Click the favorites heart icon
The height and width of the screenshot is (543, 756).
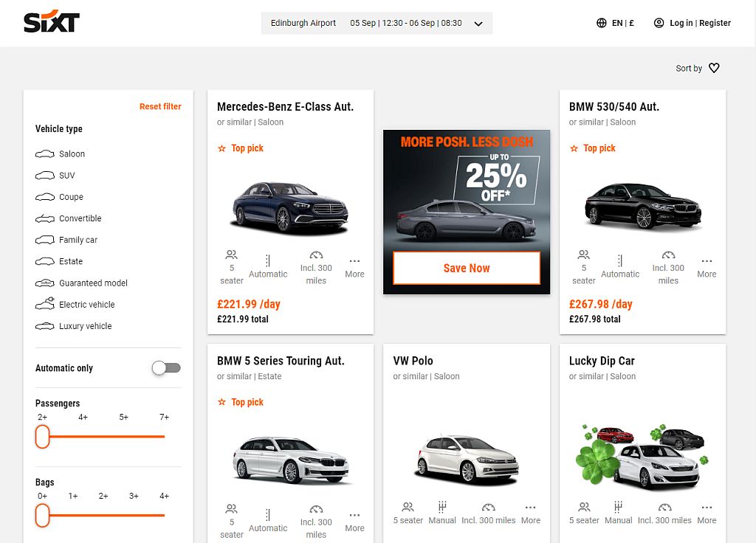[714, 67]
